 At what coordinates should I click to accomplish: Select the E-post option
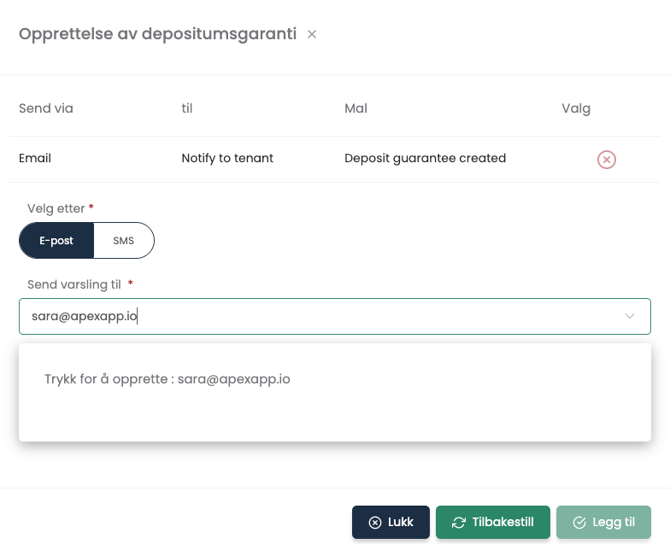pos(56,241)
